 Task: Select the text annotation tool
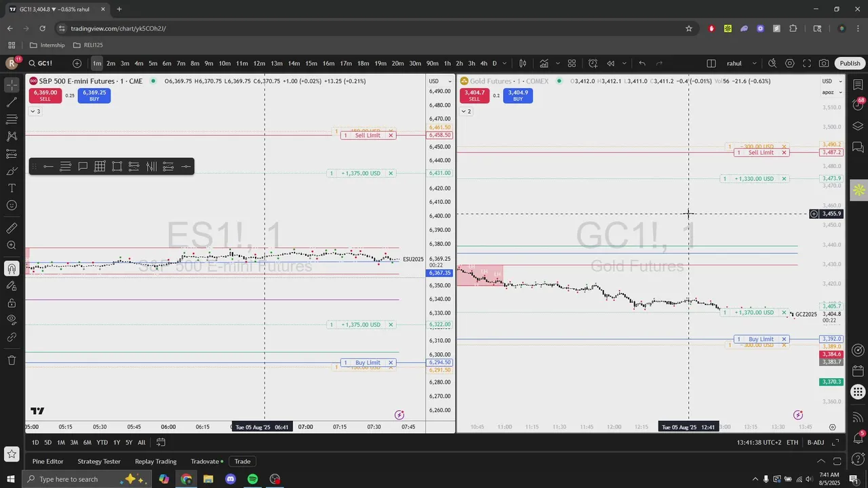[12, 188]
